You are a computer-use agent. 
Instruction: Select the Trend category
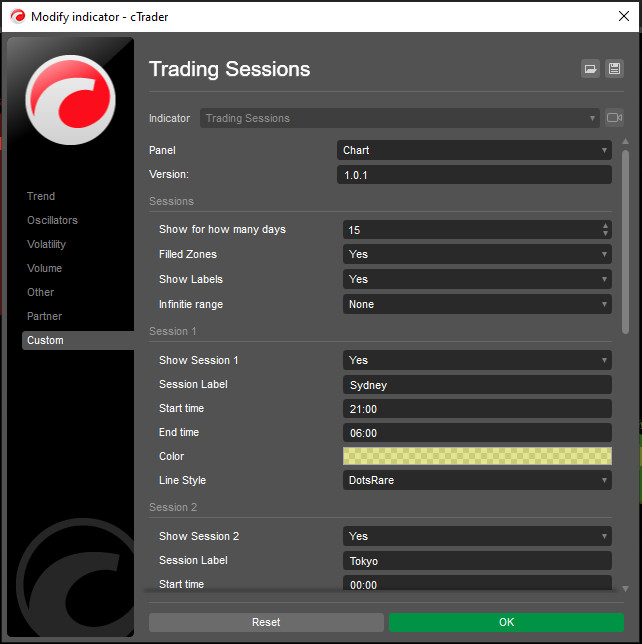(x=41, y=196)
